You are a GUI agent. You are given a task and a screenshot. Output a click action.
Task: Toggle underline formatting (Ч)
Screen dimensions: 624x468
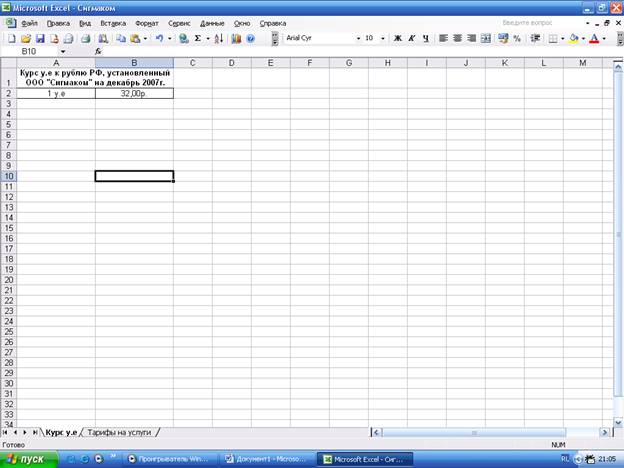click(x=426, y=38)
